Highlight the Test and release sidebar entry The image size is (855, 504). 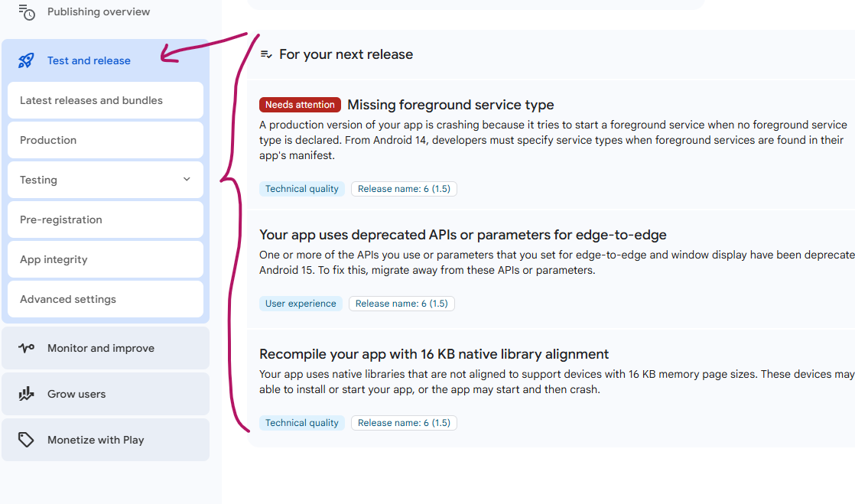point(89,60)
